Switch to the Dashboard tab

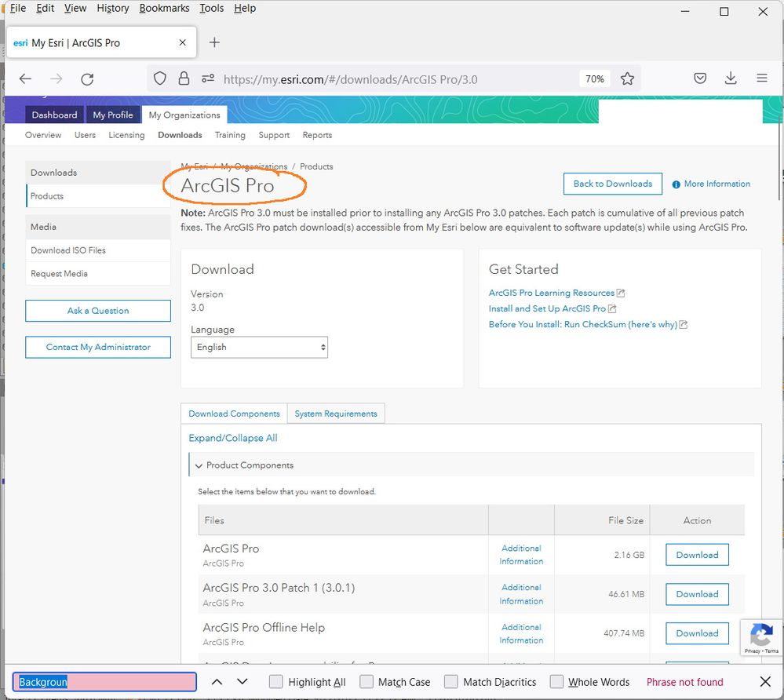click(x=54, y=115)
